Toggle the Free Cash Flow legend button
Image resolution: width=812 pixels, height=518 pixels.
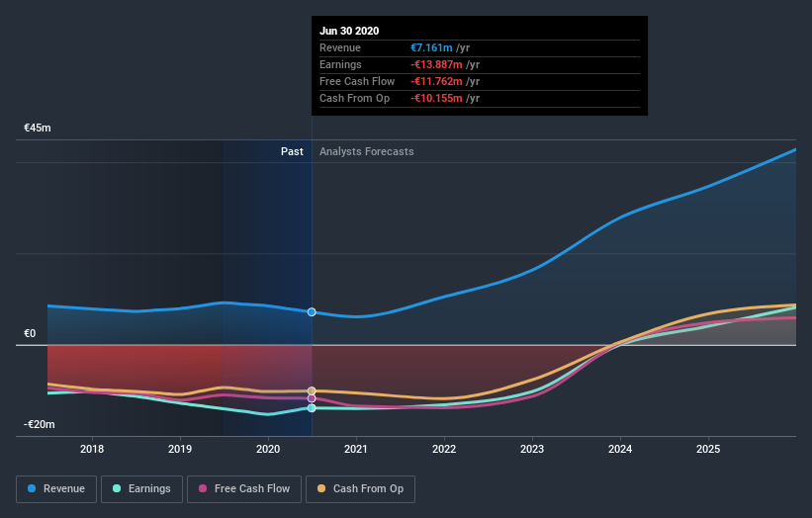(244, 489)
